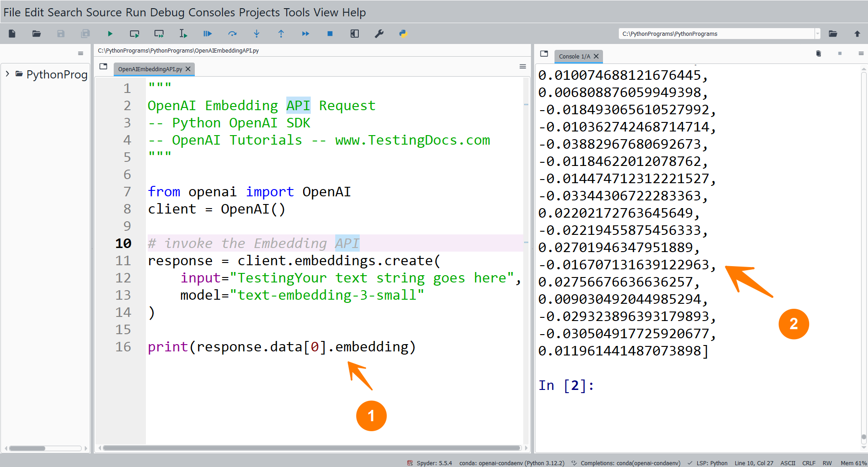868x467 pixels.
Task: Click the conda openai-condaenv status item
Action: coord(511,463)
